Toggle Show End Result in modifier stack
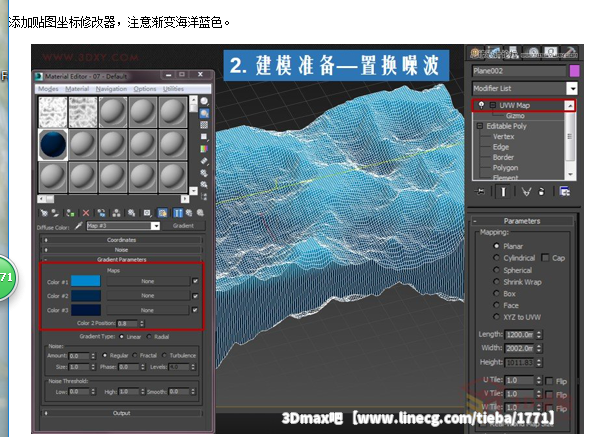Image resolution: width=594 pixels, height=437 pixels. pyautogui.click(x=503, y=192)
